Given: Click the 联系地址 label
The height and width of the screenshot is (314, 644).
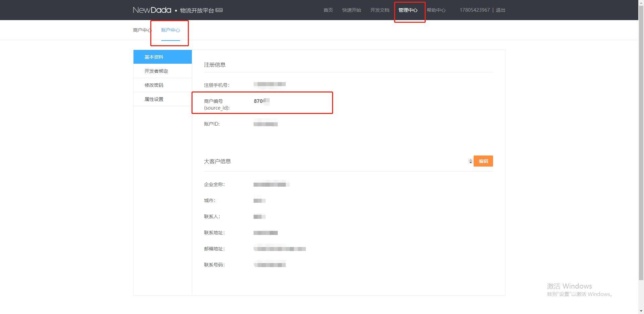Looking at the screenshot, I should [x=214, y=233].
